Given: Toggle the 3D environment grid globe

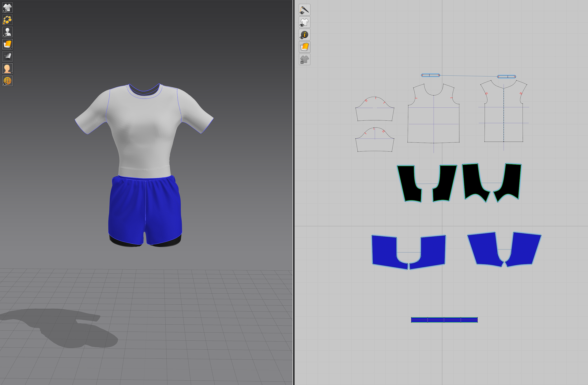Looking at the screenshot, I should (7, 81).
